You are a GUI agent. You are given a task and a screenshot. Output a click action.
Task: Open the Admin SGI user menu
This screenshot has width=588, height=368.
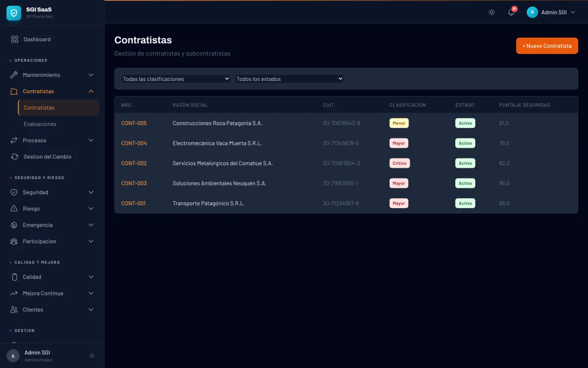[551, 13]
